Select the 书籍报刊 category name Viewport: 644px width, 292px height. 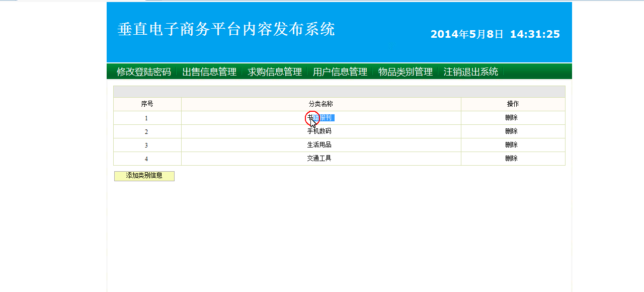point(319,118)
